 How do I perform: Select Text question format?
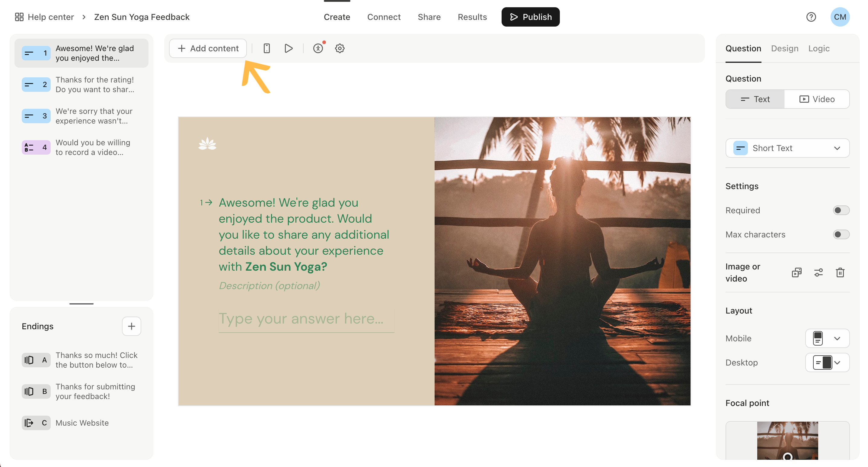click(755, 99)
